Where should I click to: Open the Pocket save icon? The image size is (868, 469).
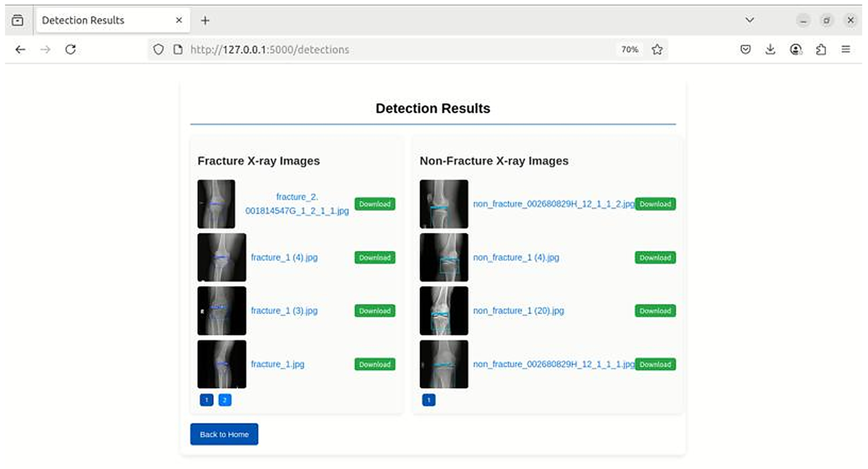pos(745,49)
